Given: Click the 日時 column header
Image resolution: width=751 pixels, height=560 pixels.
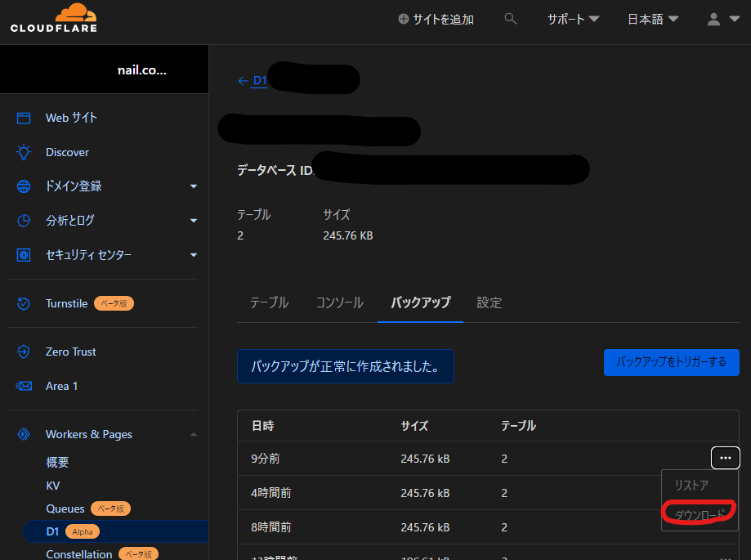Looking at the screenshot, I should pos(263,426).
